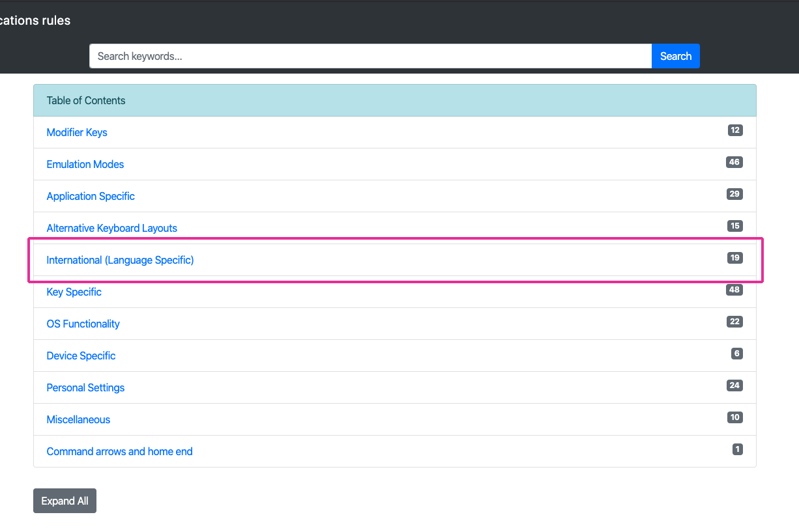Image resolution: width=799 pixels, height=532 pixels.
Task: Open the OS Functionality section
Action: click(x=83, y=324)
